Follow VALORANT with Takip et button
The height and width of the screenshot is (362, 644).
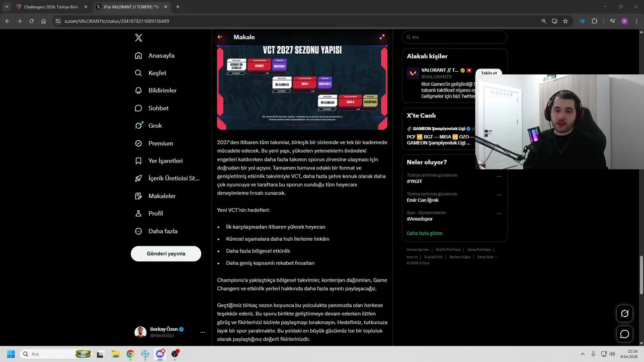(489, 72)
